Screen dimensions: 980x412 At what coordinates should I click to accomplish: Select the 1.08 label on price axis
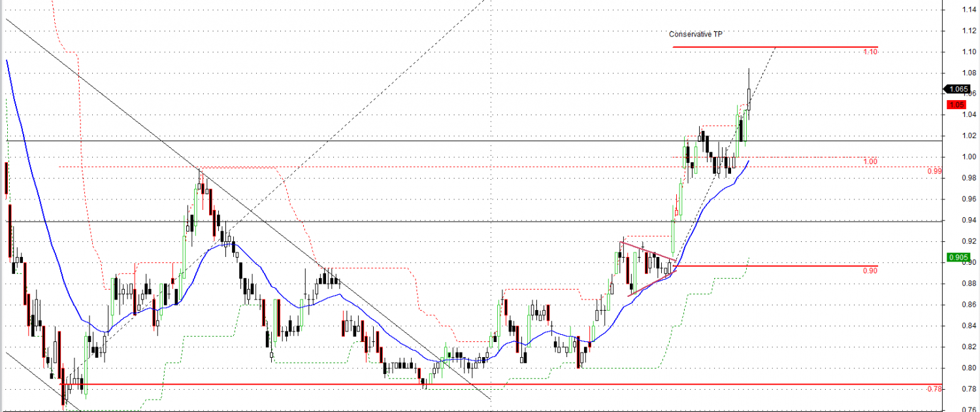pos(970,73)
